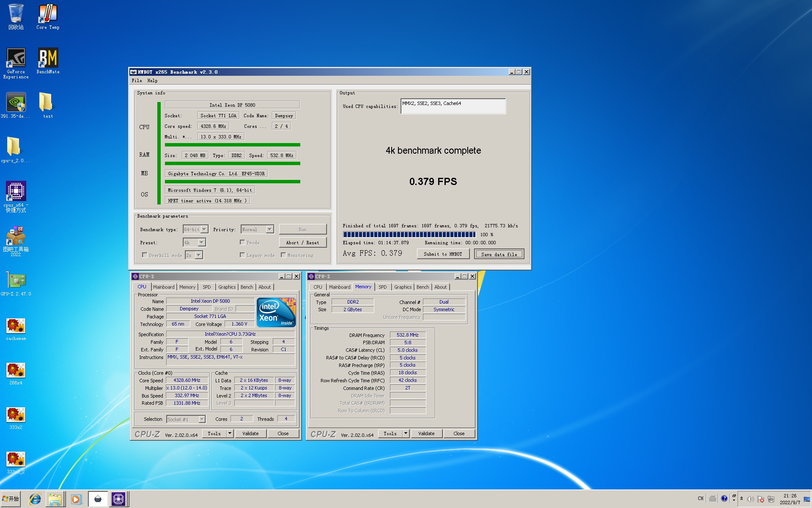Launch Core Temp from the desktop
812x508 pixels.
tap(48, 17)
